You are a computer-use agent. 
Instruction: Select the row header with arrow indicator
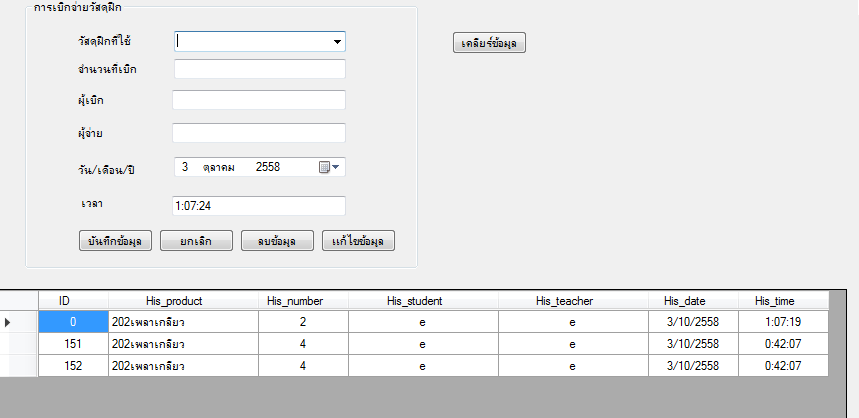click(19, 322)
